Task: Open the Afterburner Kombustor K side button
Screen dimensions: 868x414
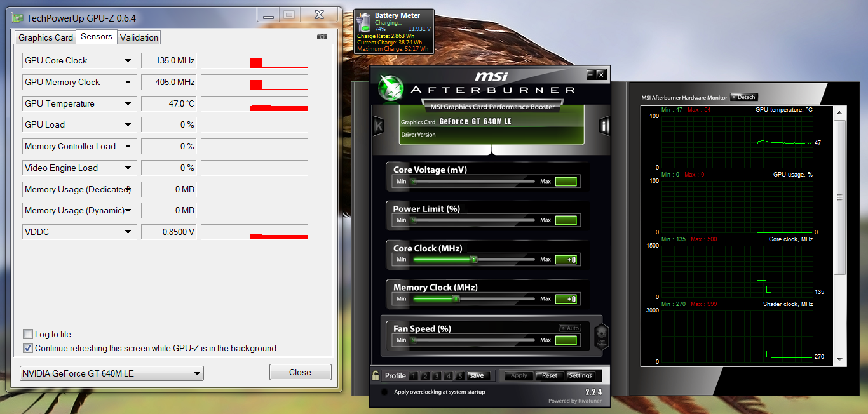Action: point(378,125)
